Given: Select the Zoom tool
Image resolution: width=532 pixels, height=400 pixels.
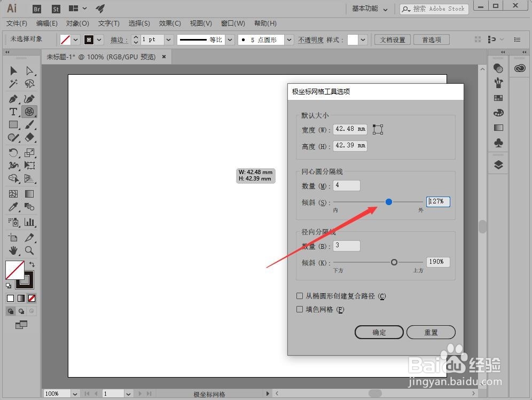Looking at the screenshot, I should [x=30, y=250].
